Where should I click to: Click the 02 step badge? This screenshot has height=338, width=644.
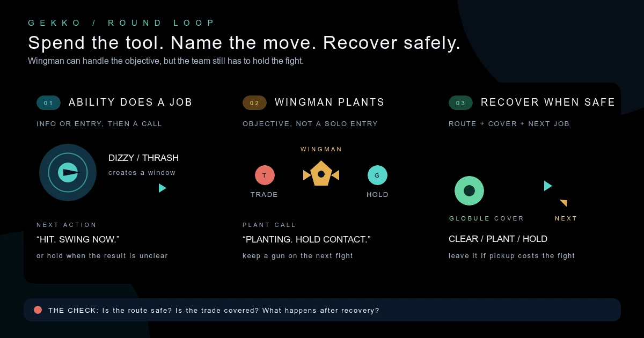[254, 102]
